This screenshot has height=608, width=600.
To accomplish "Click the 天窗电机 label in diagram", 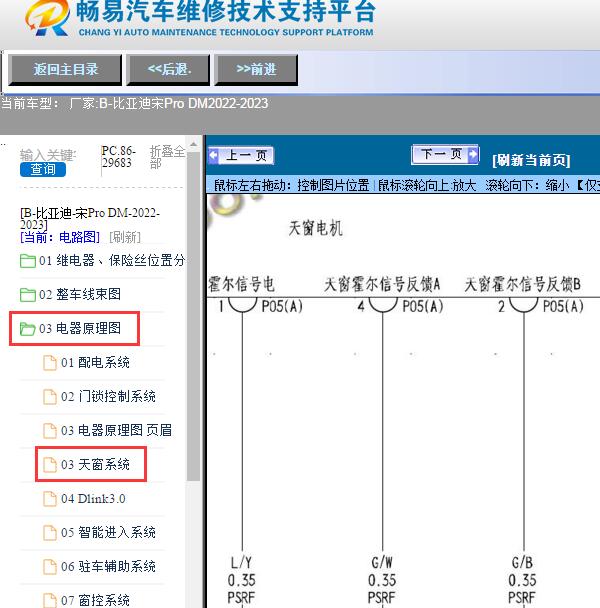I will point(315,228).
